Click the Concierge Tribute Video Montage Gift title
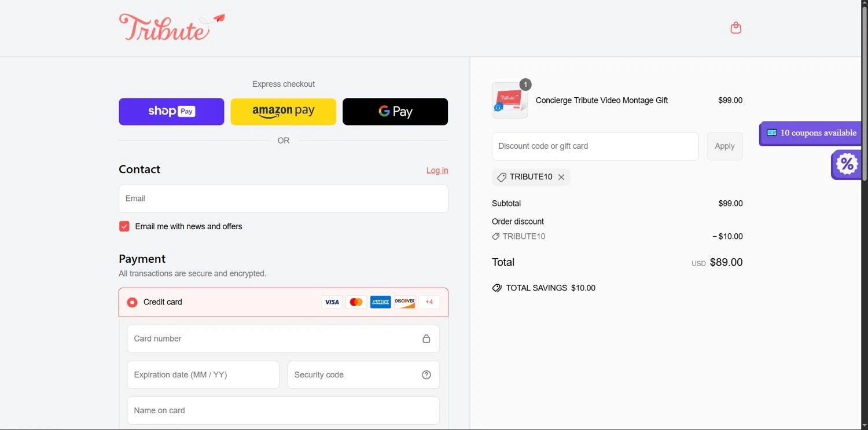868x430 pixels. (602, 101)
